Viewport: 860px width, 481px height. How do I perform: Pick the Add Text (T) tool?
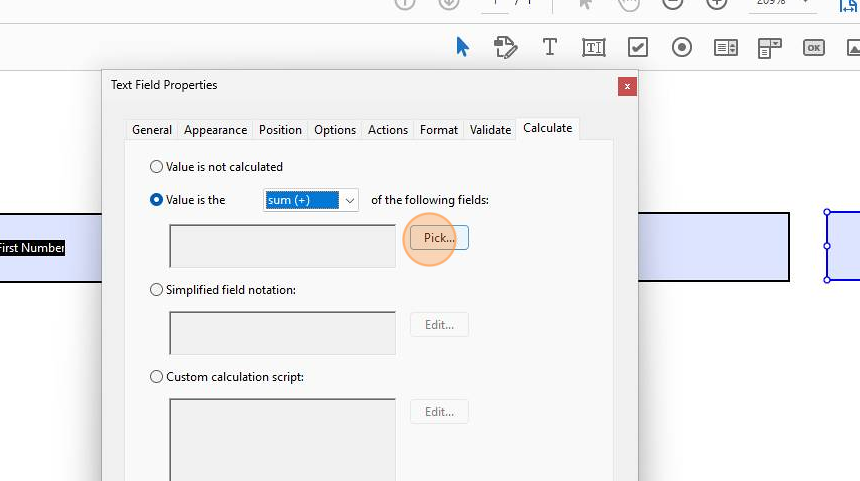[550, 47]
